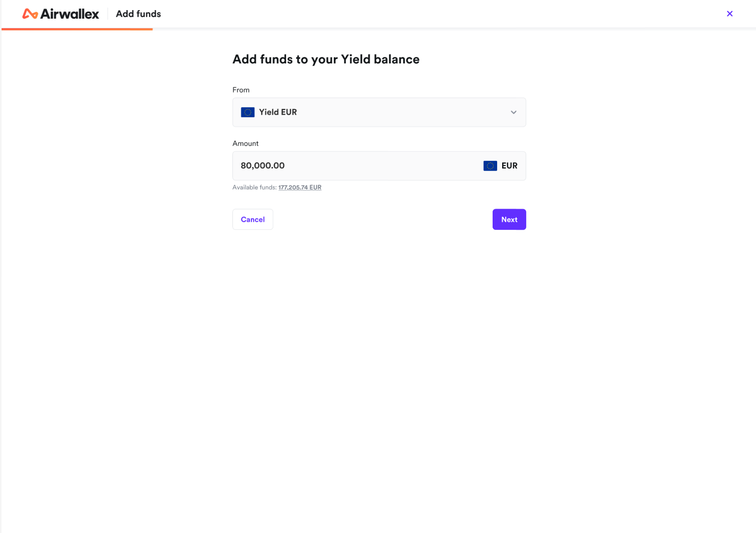Click the Amount field label
This screenshot has width=756, height=533.
coord(245,143)
